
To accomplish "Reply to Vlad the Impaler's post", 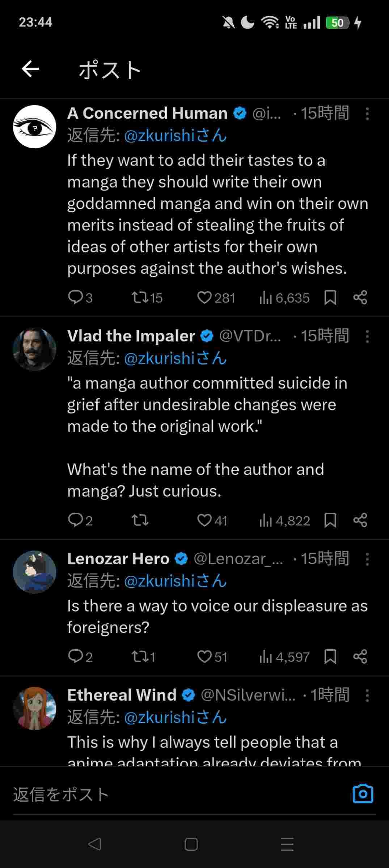I will [x=75, y=520].
